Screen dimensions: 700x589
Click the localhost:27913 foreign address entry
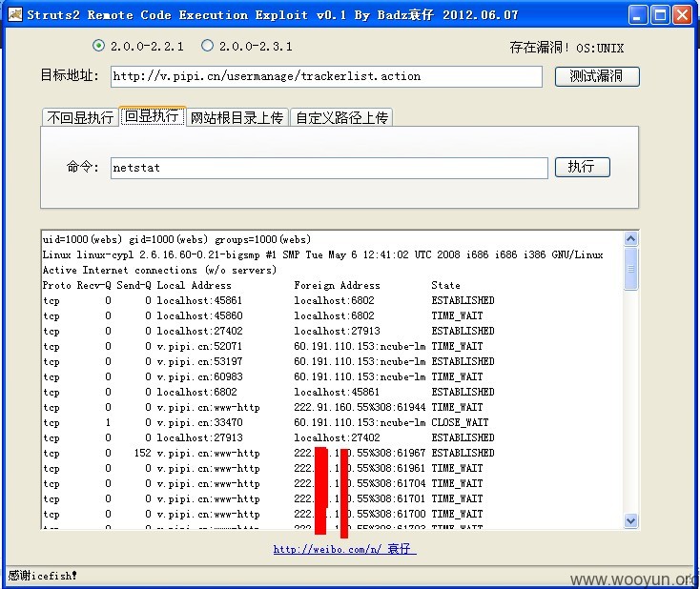point(337,331)
